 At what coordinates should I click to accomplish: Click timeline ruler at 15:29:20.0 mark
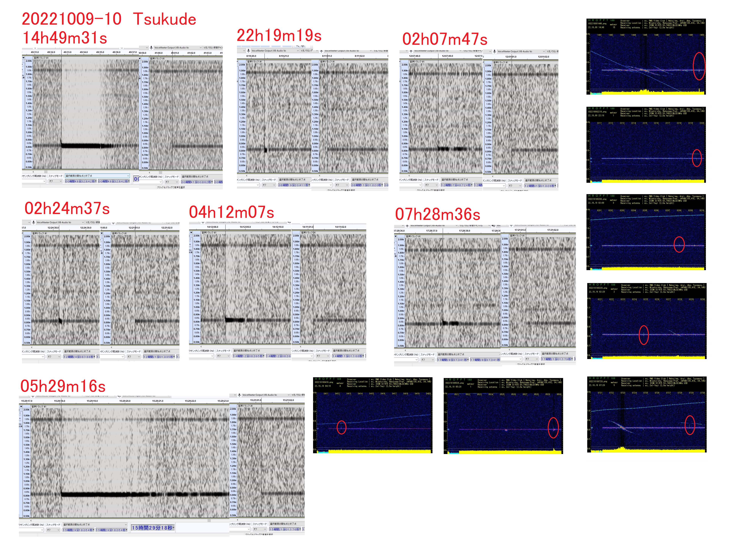point(125,401)
